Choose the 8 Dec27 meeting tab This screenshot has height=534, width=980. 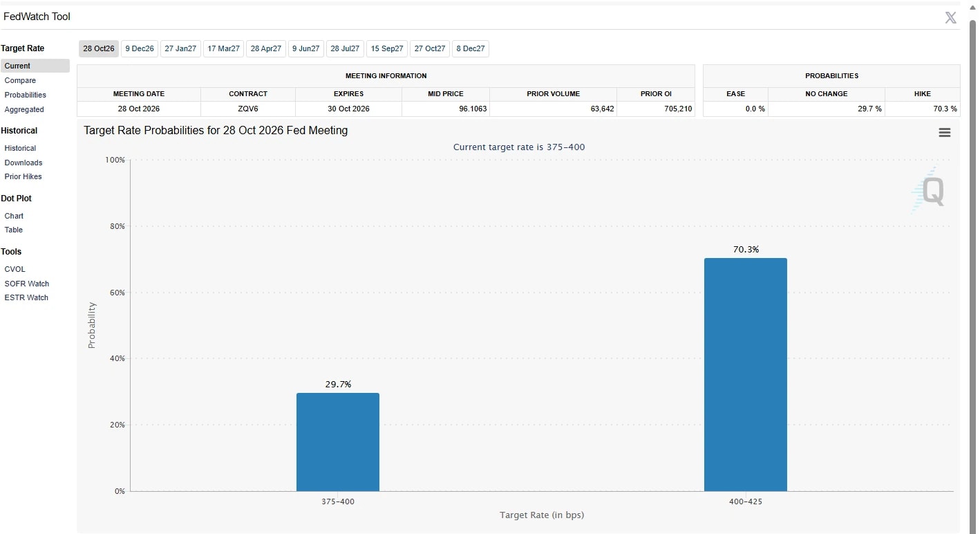[471, 48]
